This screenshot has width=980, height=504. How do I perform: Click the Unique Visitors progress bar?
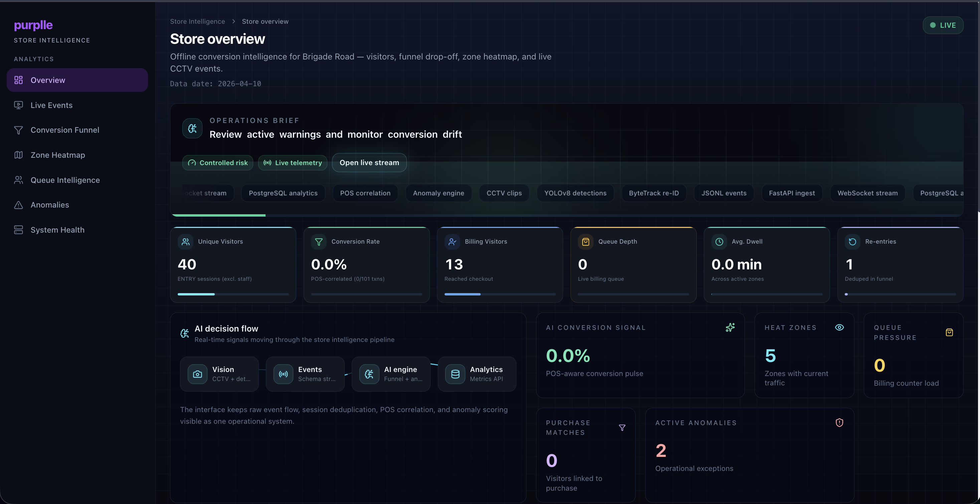[233, 294]
